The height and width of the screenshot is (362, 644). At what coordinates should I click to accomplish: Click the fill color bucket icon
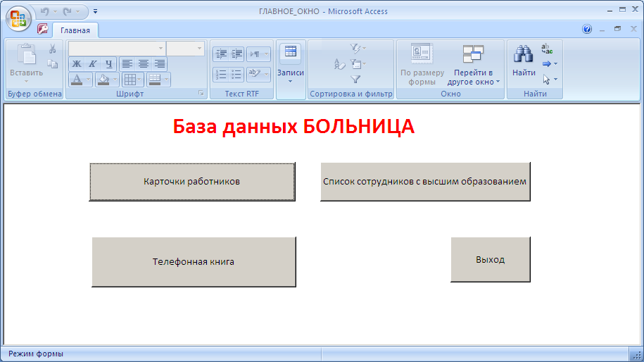pos(103,80)
